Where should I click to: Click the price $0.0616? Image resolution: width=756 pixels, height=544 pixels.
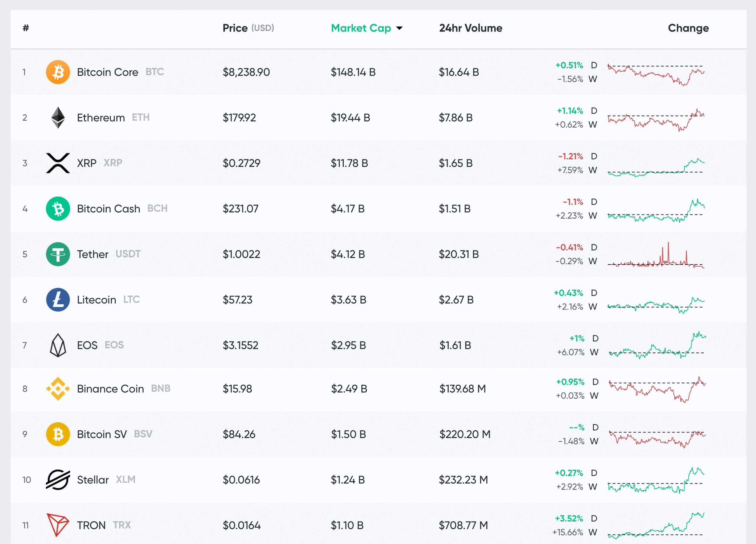(x=241, y=480)
